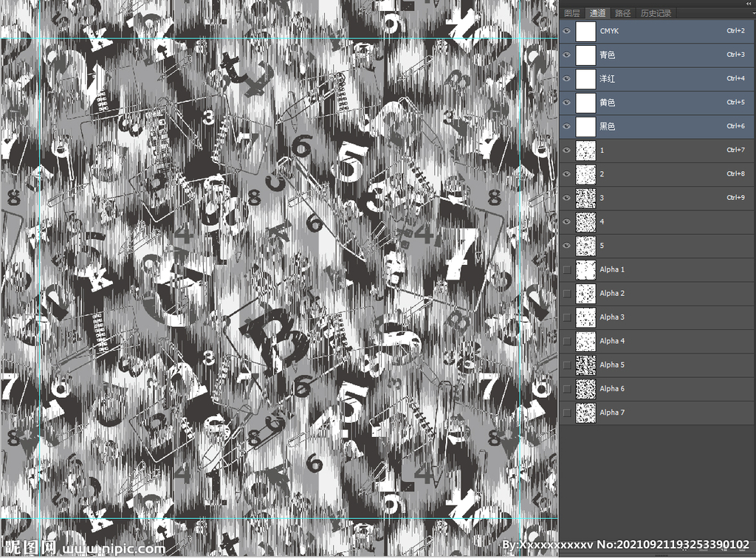Click the 黄色 (Yellow) channel thumbnail
This screenshot has width=756, height=558.
(585, 103)
